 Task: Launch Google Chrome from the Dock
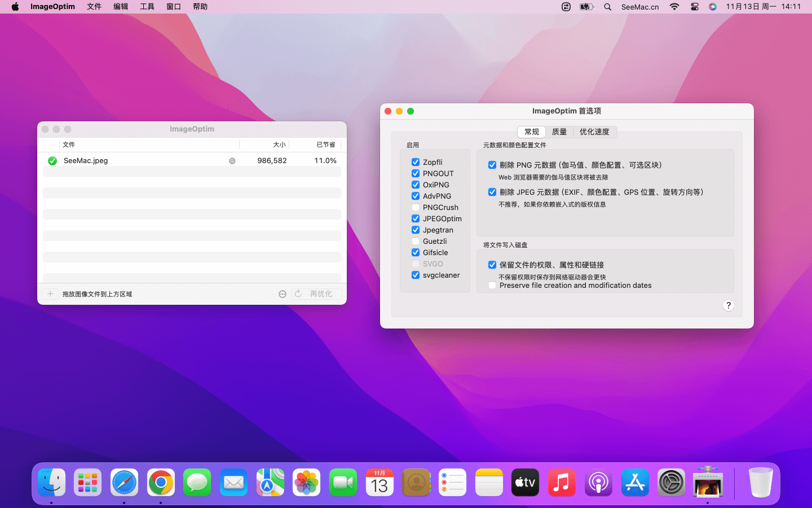point(161,483)
